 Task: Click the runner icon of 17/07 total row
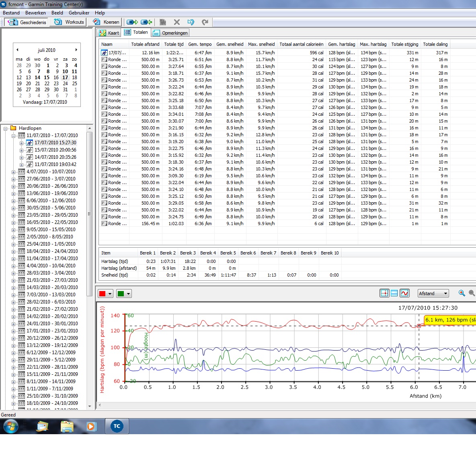pyautogui.click(x=104, y=53)
